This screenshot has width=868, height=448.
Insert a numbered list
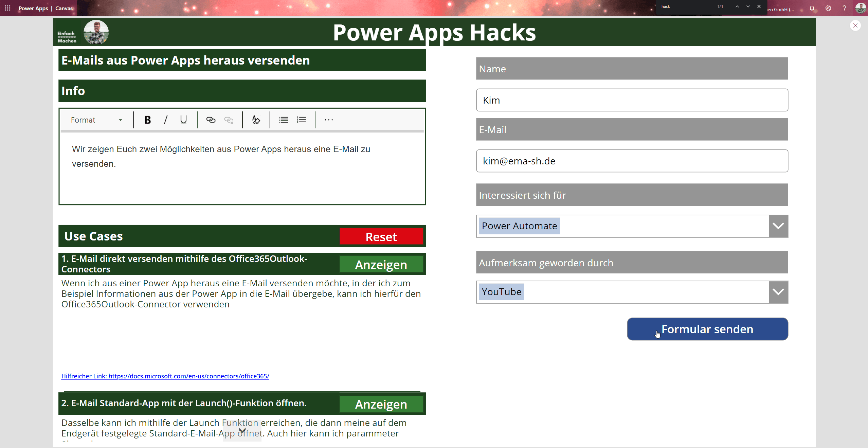pyautogui.click(x=302, y=120)
